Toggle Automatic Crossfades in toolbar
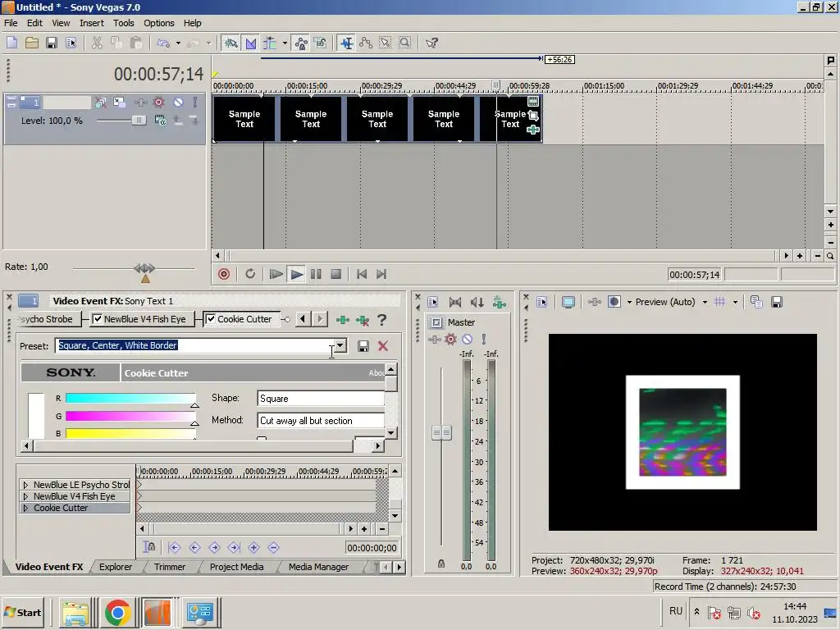 tap(251, 43)
